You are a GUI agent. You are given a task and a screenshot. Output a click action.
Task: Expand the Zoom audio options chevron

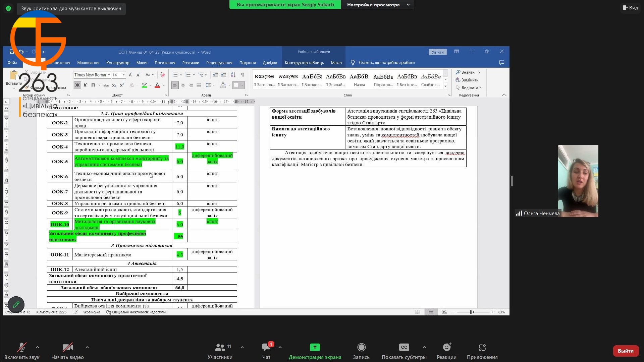(38, 347)
